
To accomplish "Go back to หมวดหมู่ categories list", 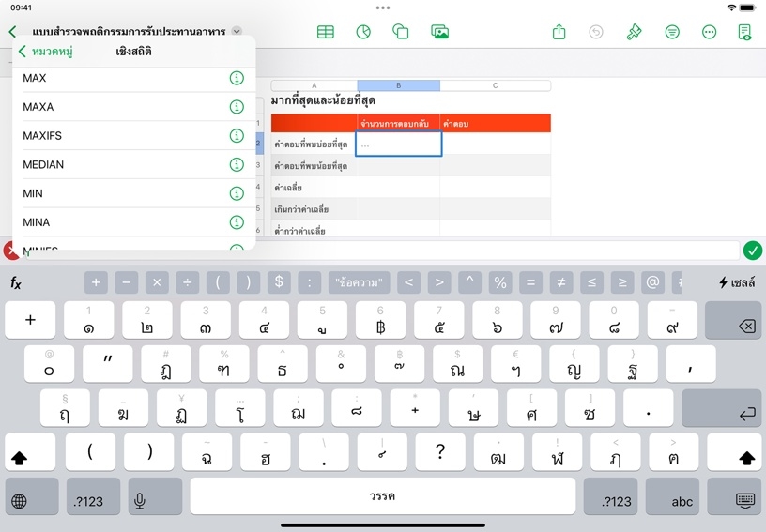I will point(46,52).
